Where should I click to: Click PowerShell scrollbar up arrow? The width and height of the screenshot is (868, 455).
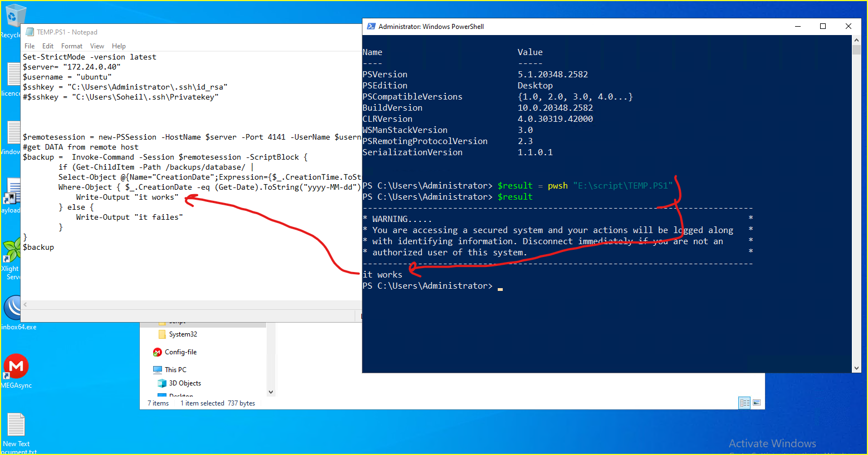click(x=856, y=40)
